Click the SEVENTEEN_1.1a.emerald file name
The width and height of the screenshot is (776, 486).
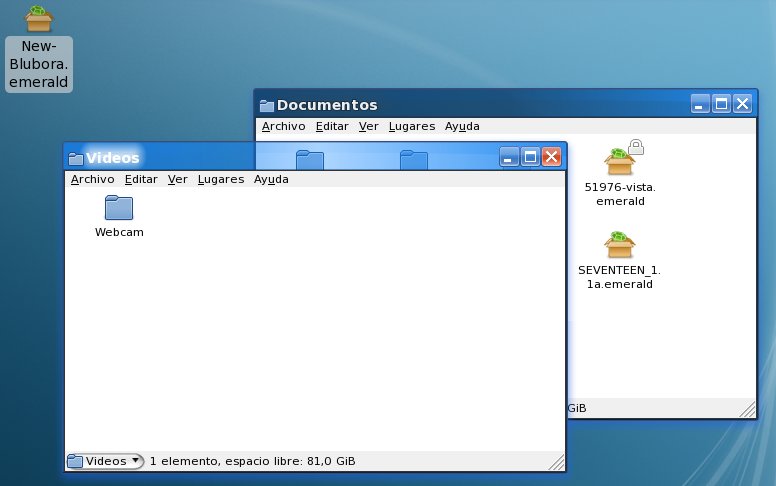pos(620,277)
